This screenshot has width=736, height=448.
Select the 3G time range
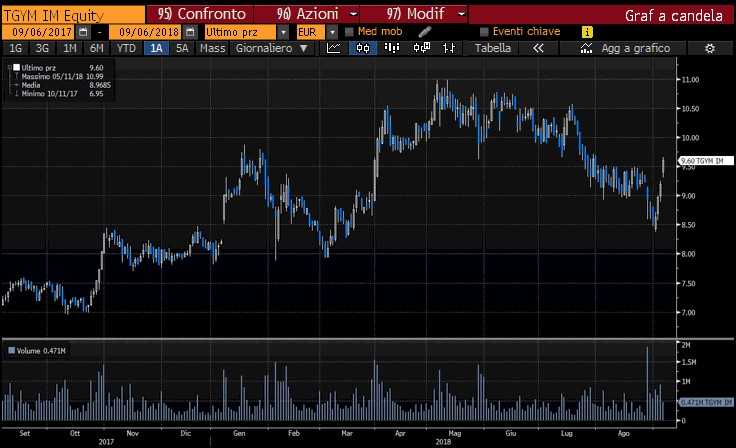coord(42,48)
